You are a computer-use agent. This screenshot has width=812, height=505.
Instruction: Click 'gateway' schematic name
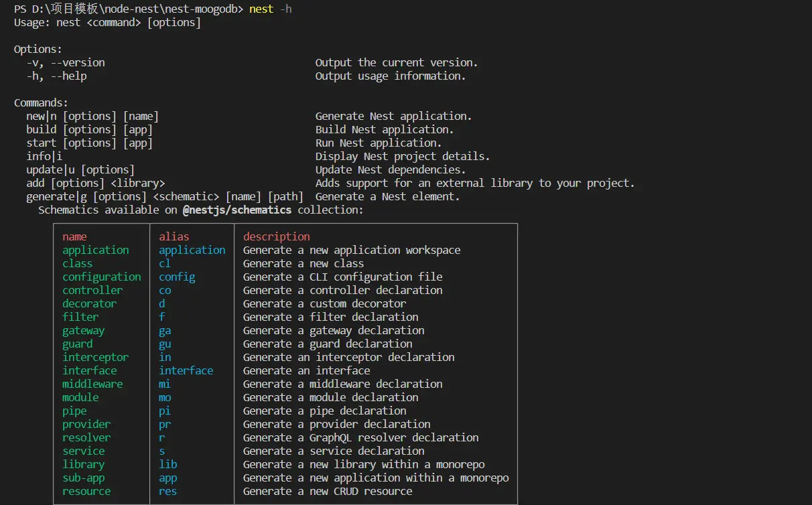(x=84, y=330)
